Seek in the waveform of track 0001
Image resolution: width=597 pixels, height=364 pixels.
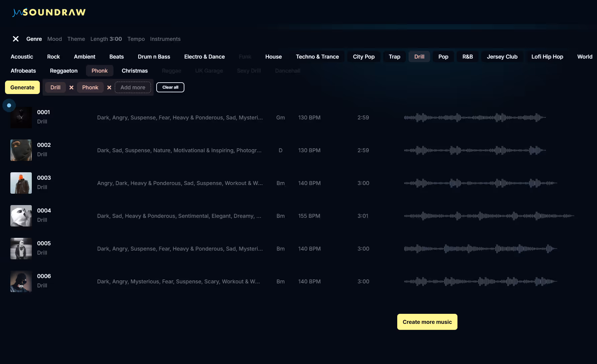click(x=475, y=117)
